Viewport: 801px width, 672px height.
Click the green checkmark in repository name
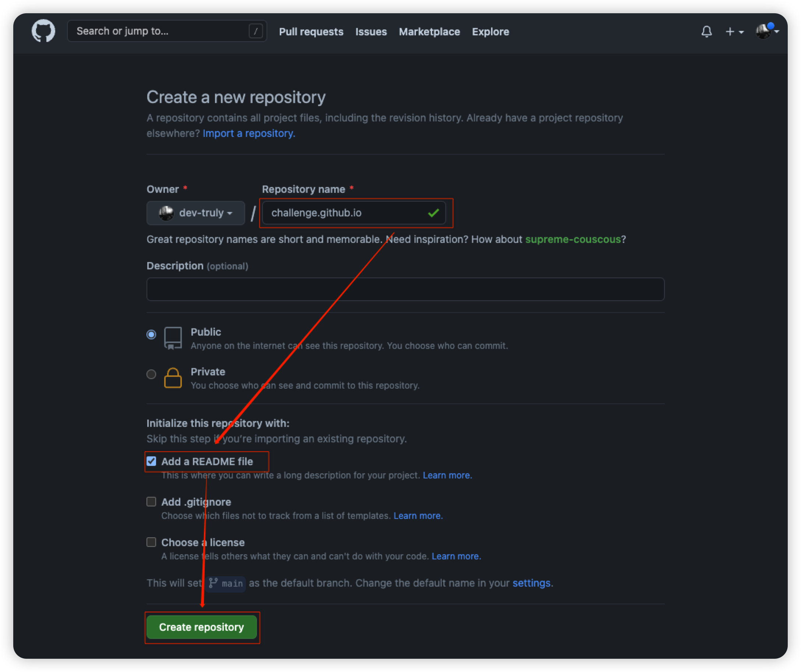433,213
